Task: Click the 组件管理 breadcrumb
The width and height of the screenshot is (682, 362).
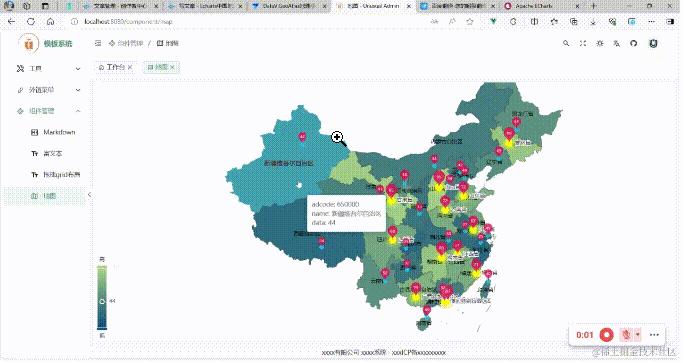Action: click(x=126, y=43)
